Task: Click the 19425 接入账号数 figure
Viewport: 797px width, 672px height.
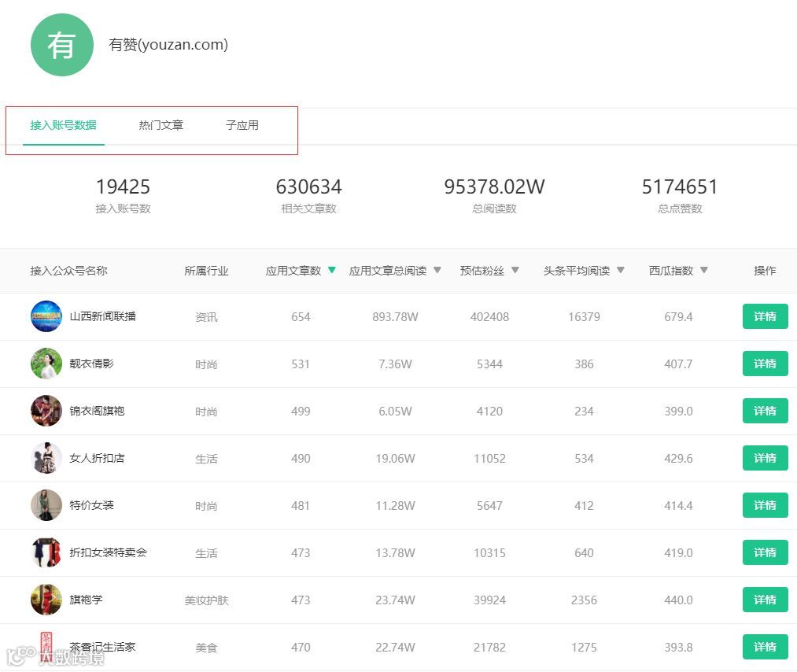Action: pyautogui.click(x=123, y=186)
